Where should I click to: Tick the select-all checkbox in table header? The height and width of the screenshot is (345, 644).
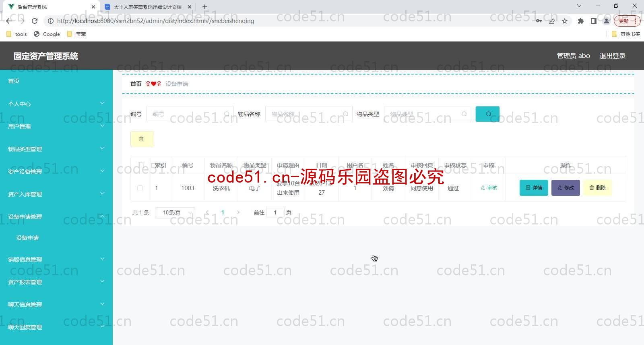(x=140, y=165)
